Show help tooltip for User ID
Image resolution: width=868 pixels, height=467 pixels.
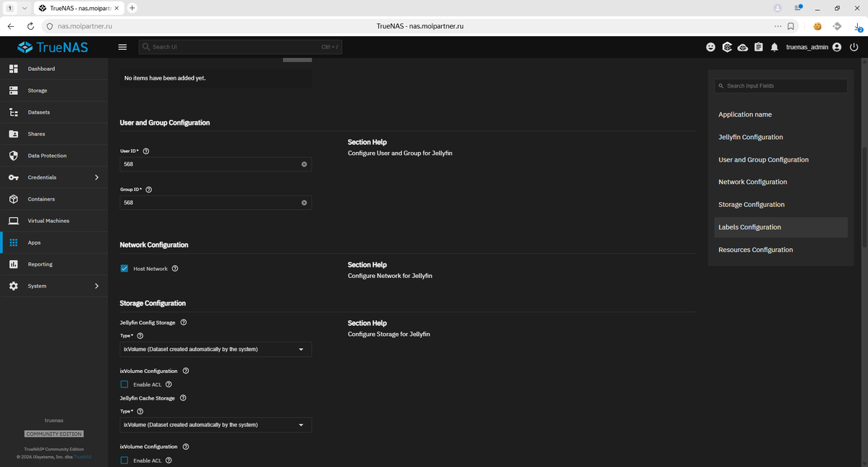pos(146,151)
